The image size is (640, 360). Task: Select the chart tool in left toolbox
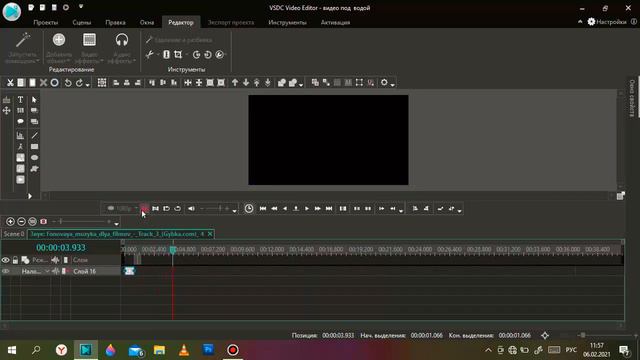coord(20,136)
